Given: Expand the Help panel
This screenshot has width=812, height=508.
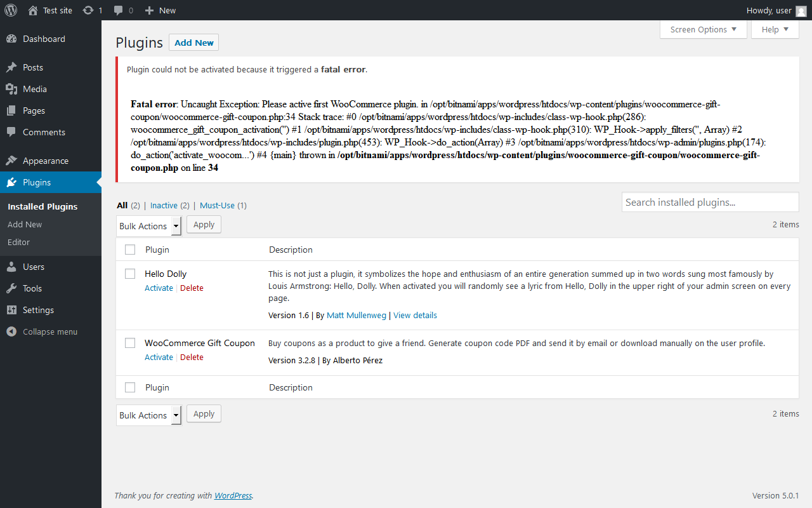Looking at the screenshot, I should point(775,29).
